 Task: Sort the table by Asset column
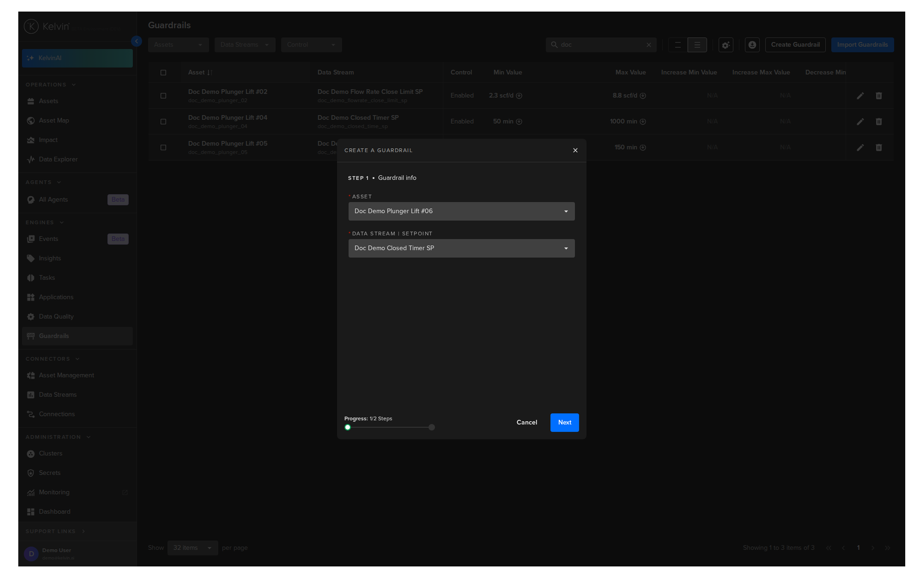210,73
